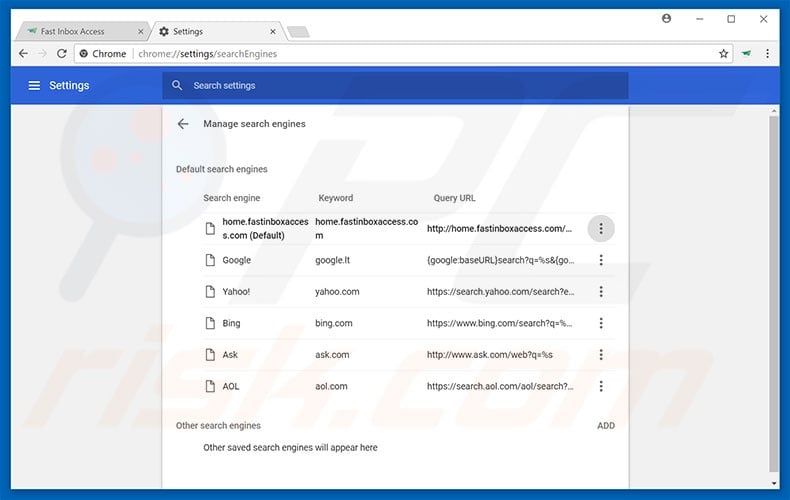Click the bing.com keyword

coord(334,323)
